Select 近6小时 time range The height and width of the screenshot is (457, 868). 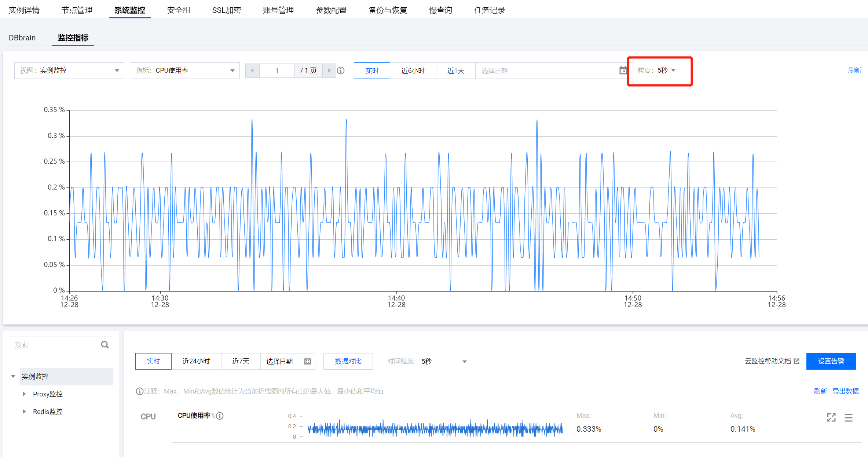(413, 70)
